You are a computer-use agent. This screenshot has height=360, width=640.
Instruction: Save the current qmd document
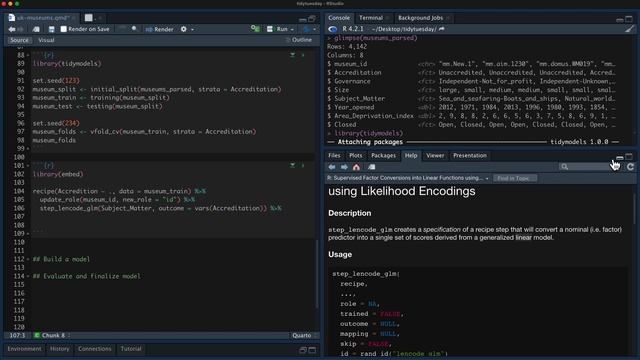[x=51, y=29]
